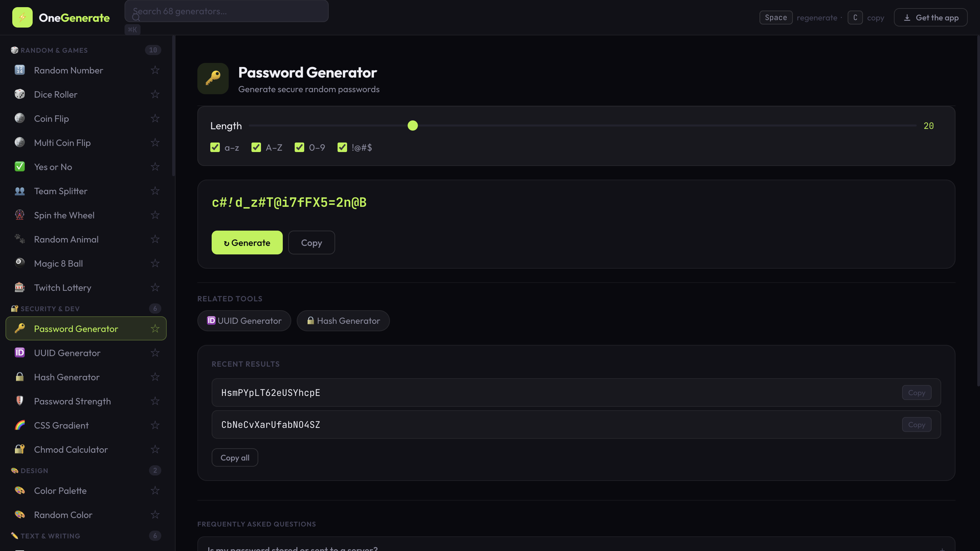The image size is (980, 551).
Task: Star the UUID Generator in sidebar
Action: [x=155, y=352]
